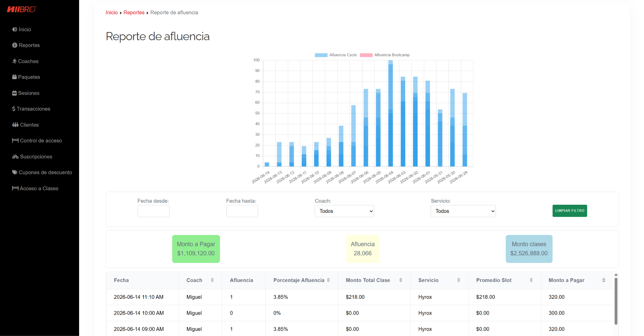Viewport: 644px width, 336px height.
Task: Toggle Afluencia Bootcamp legend series
Action: (x=385, y=55)
